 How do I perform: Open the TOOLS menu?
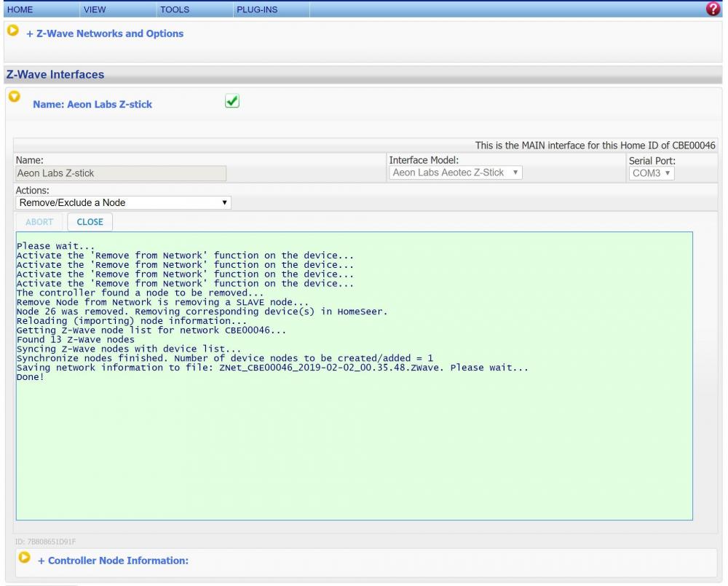tap(173, 9)
